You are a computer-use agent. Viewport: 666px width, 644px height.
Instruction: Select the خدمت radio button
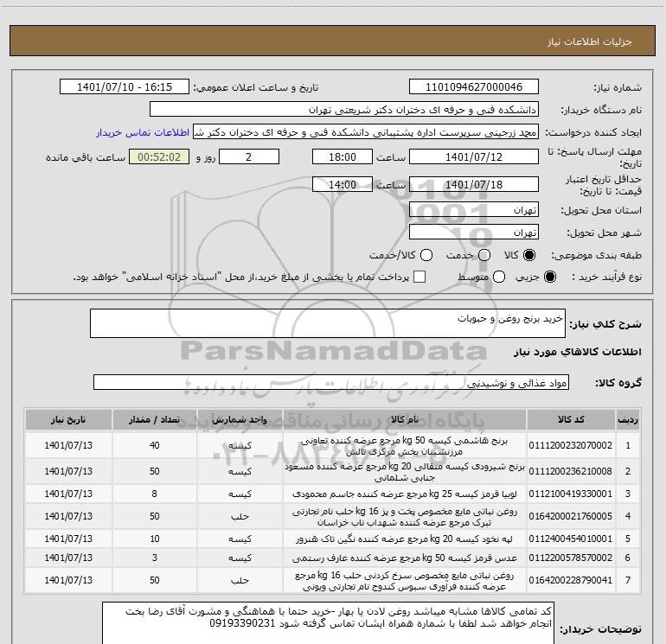click(x=484, y=255)
